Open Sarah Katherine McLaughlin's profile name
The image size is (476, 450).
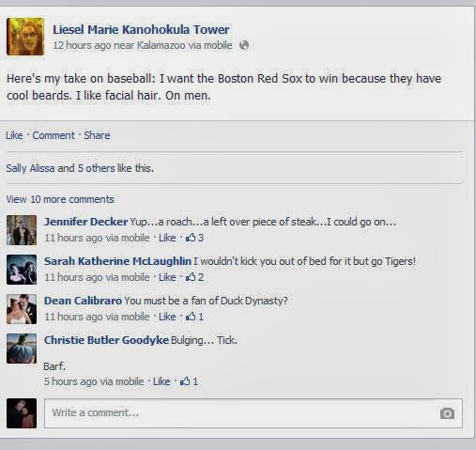117,261
